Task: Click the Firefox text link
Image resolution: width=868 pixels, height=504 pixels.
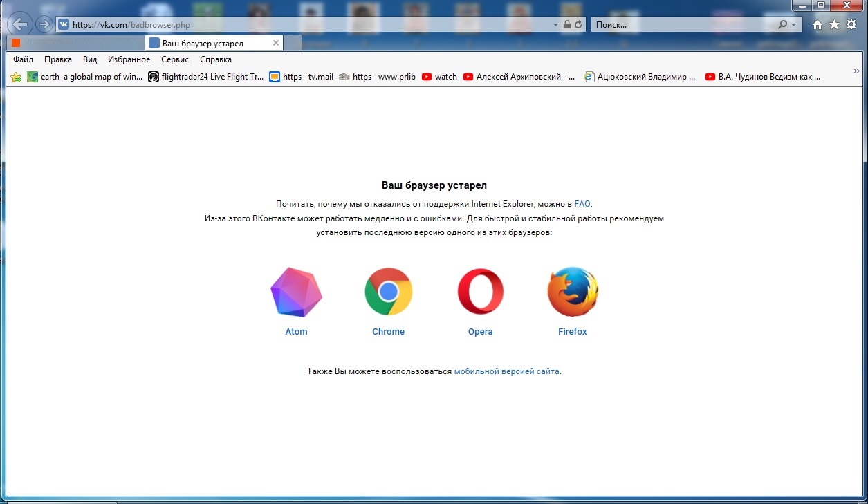Action: click(572, 332)
